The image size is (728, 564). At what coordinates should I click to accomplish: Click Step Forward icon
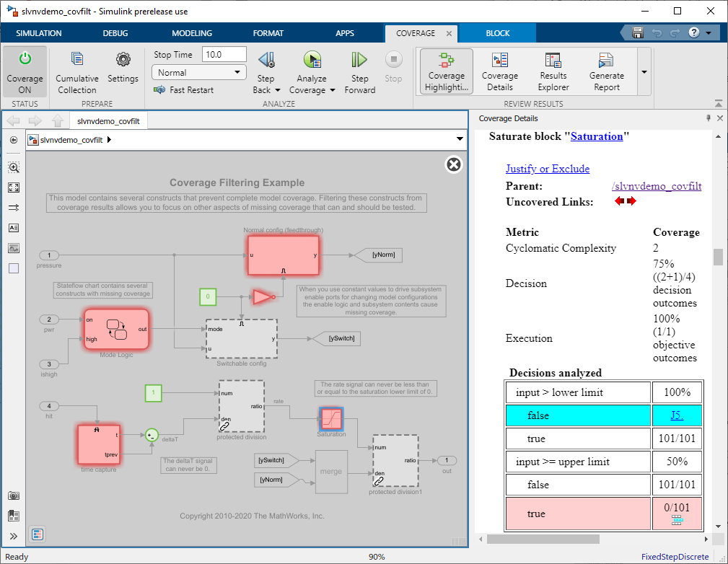point(359,60)
